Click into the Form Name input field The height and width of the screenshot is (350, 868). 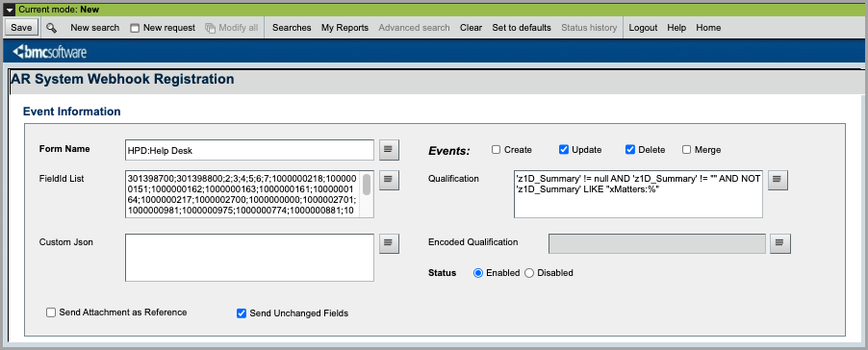click(249, 150)
